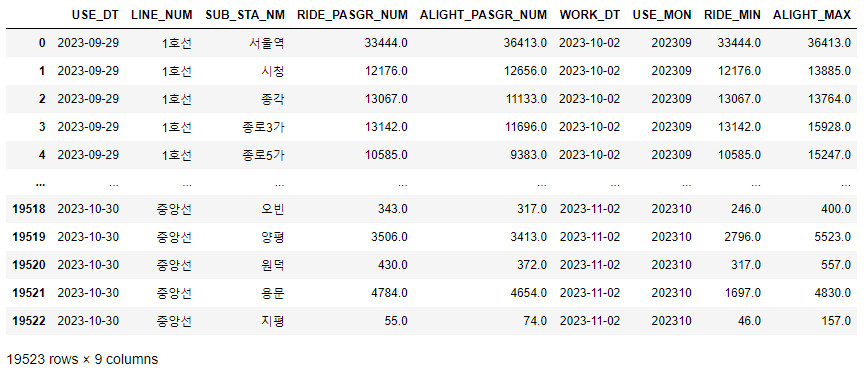Select the ALIGHT_PASGR_NUM value 4654.0
The image size is (868, 373).
tap(529, 293)
